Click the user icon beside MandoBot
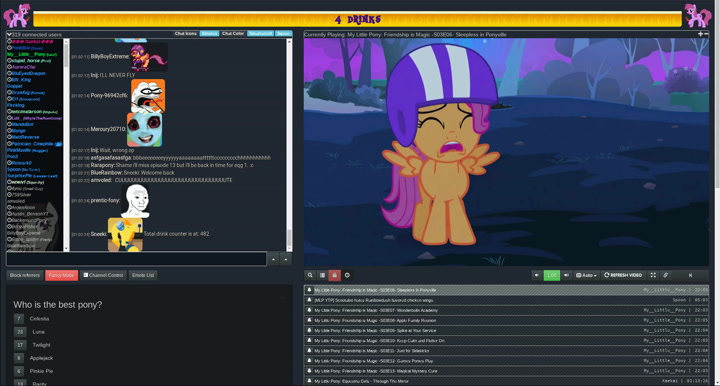Image resolution: width=720 pixels, height=386 pixels. [x=9, y=124]
